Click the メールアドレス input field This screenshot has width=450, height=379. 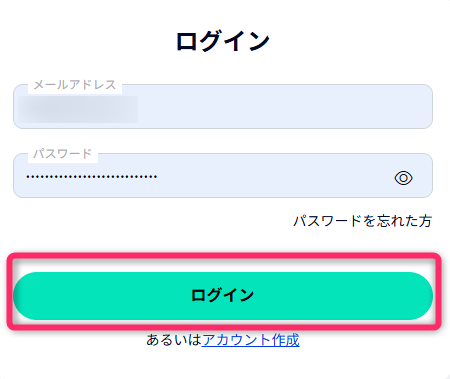pos(223,106)
